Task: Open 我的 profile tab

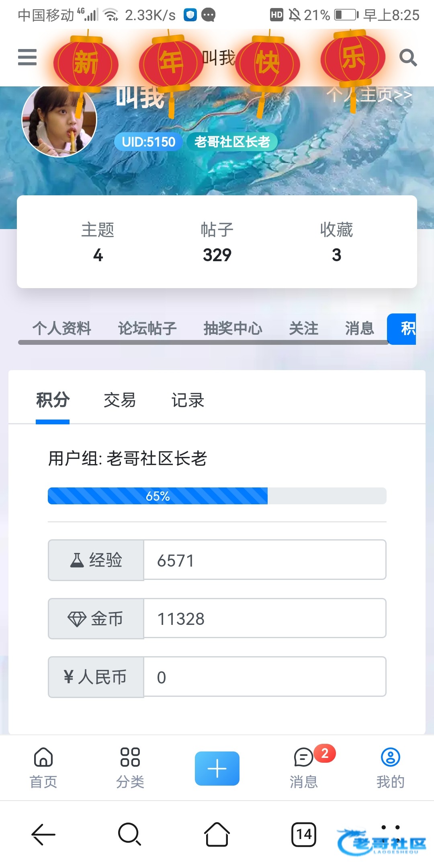Action: (390, 768)
